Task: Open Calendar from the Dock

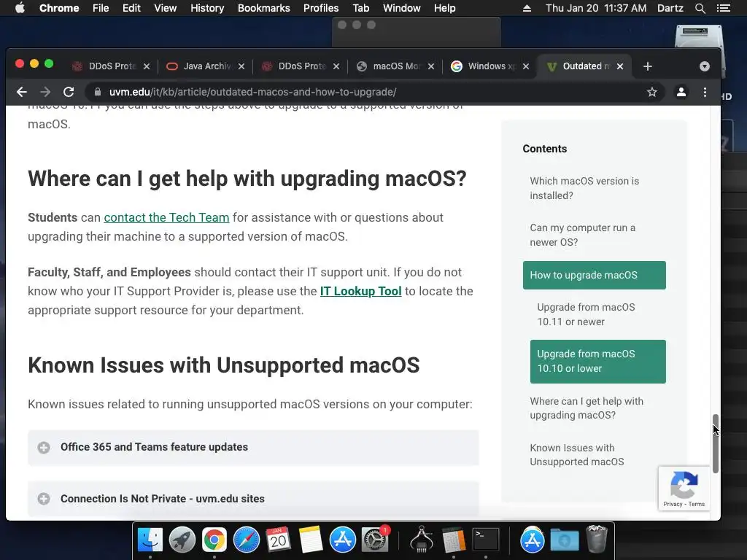Action: click(x=278, y=540)
